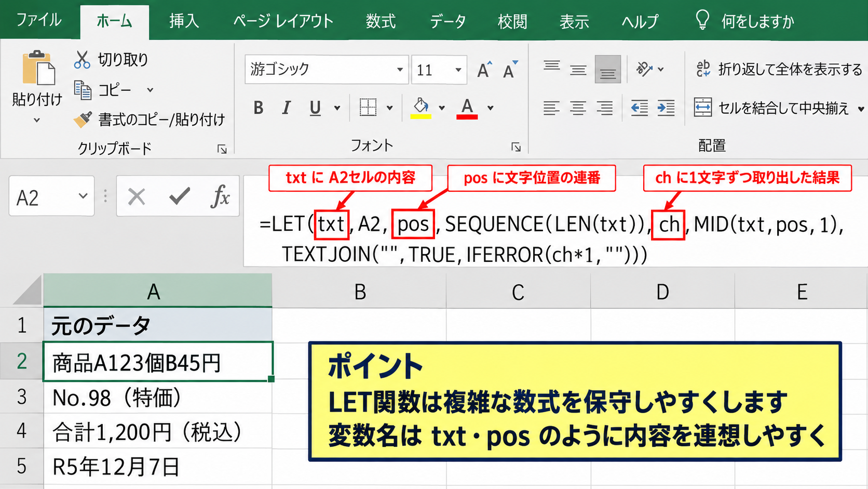Open the font name dropdown 游ゴシック
This screenshot has height=489, width=868.
point(400,70)
